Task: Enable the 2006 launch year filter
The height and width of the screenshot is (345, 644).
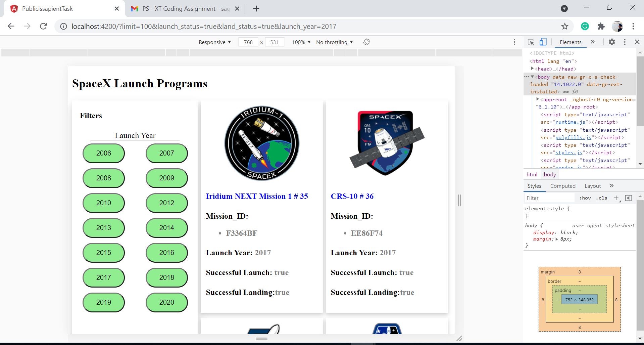Action: coord(103,153)
